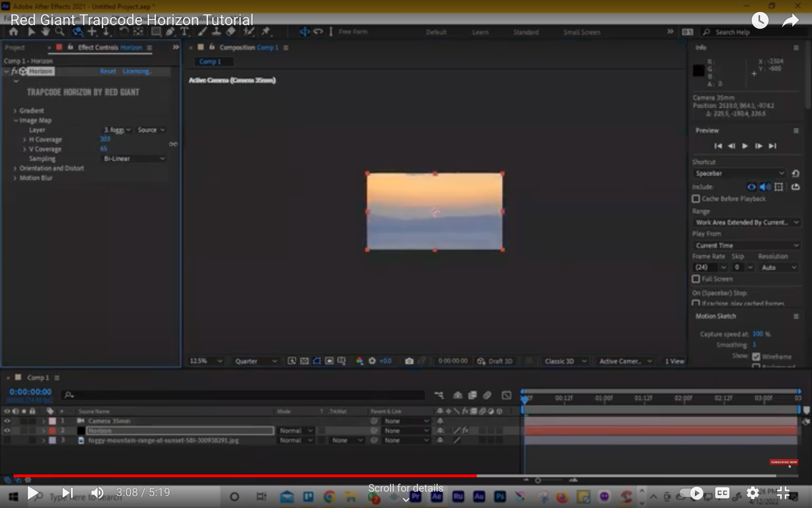The image size is (812, 508).
Task: Select the Pen tool in toolbar
Action: 170,32
